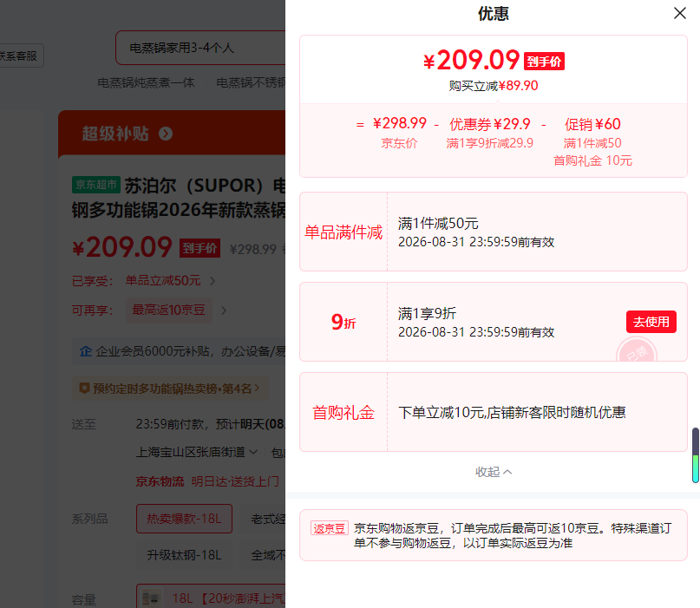Click the 返京豆 label tag
This screenshot has width=700, height=608.
[x=329, y=528]
